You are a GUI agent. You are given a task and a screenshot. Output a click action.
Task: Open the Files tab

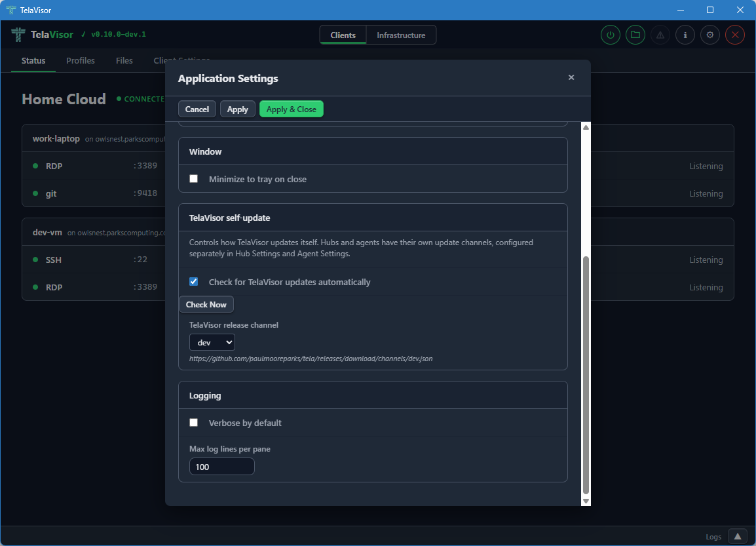click(x=124, y=60)
